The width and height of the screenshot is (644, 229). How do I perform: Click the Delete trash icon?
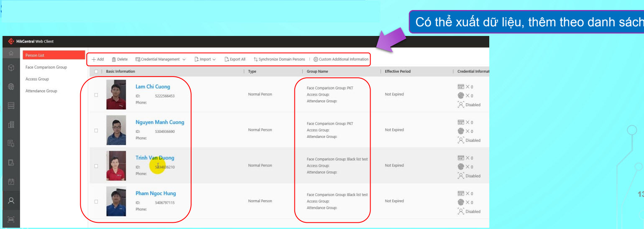(x=120, y=59)
